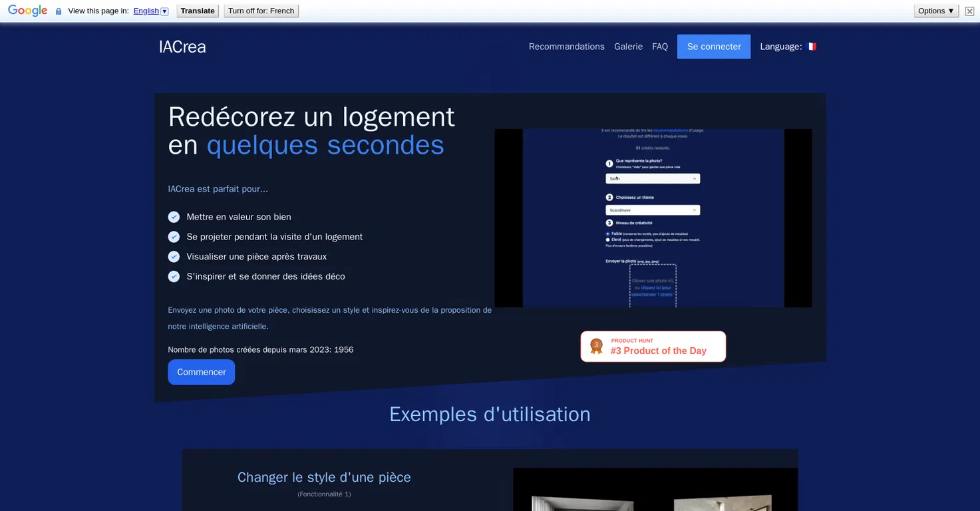Click the French flag language icon
Screen dimensions: 980x511
tap(812, 47)
